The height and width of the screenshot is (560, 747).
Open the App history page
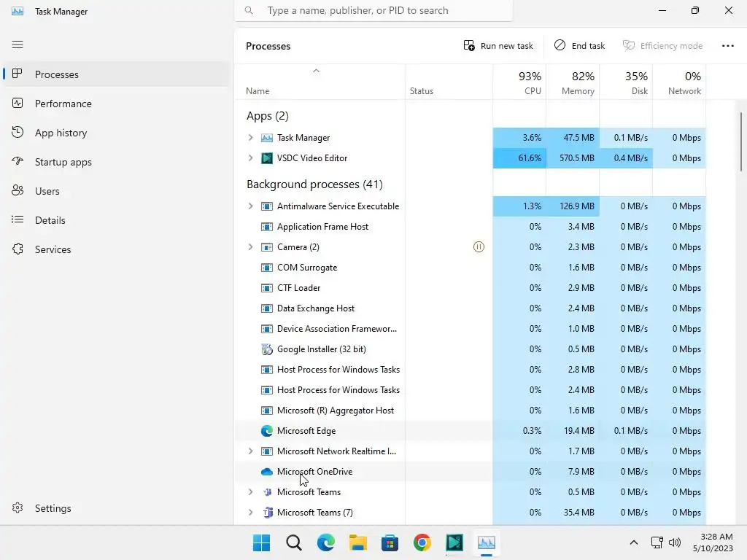point(117,133)
